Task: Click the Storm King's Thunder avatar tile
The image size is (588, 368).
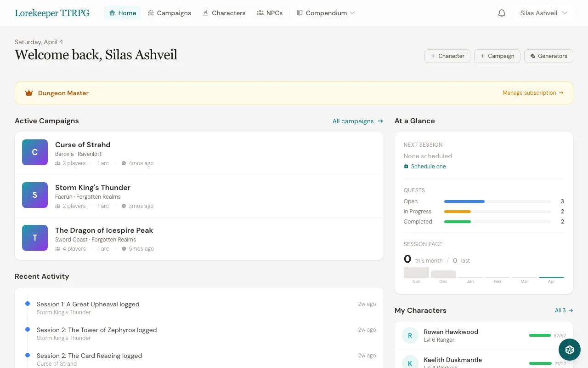Action: pyautogui.click(x=35, y=195)
